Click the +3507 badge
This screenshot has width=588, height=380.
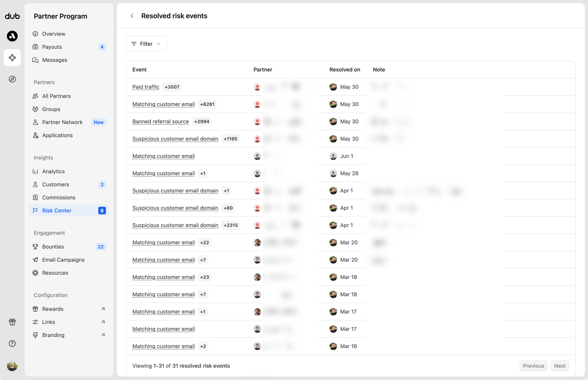coord(172,87)
